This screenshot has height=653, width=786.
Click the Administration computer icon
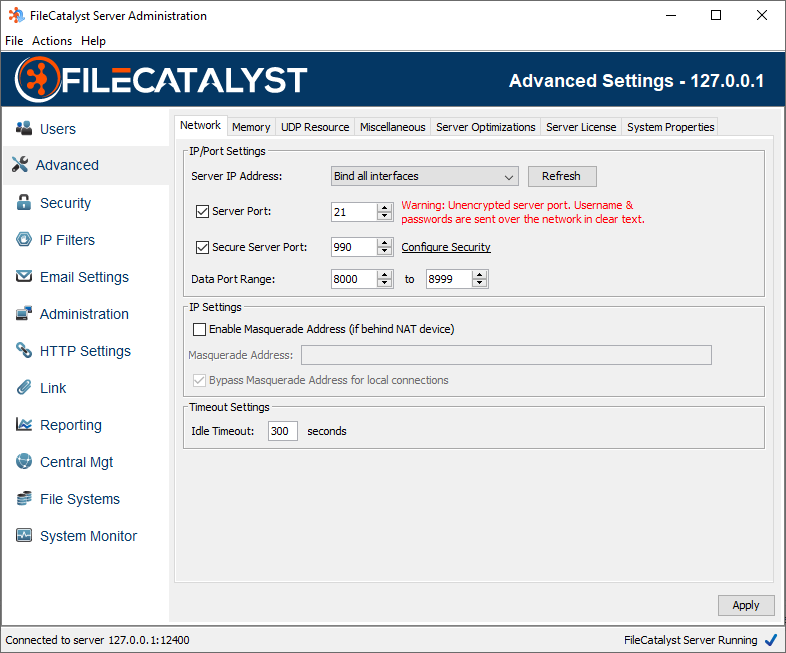pyautogui.click(x=24, y=314)
